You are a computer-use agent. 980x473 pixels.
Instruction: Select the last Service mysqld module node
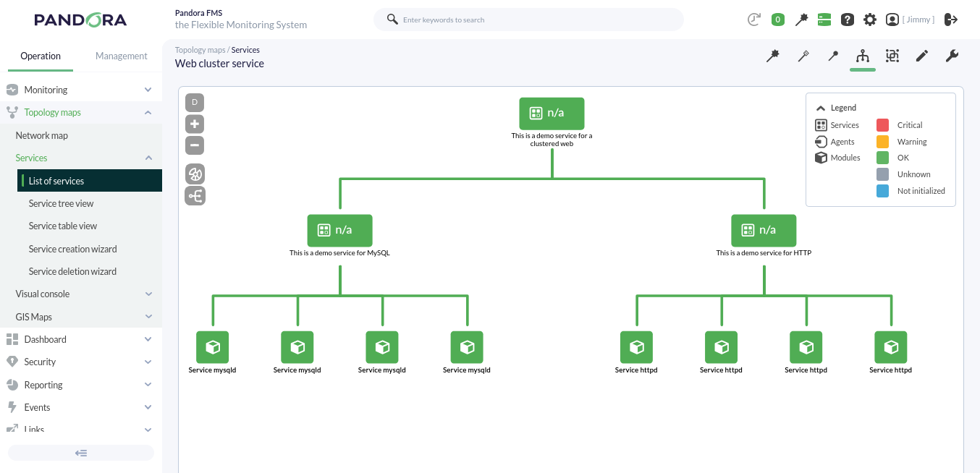(467, 347)
